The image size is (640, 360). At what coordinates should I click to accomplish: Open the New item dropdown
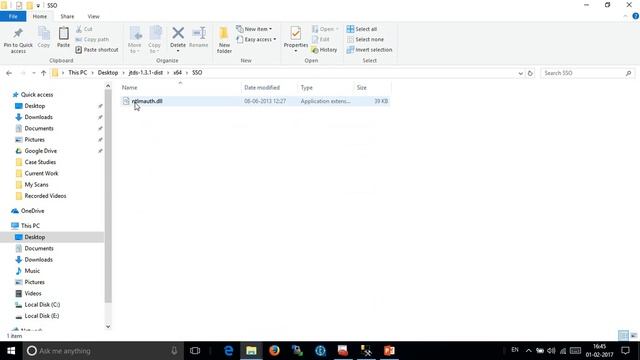click(x=254, y=29)
